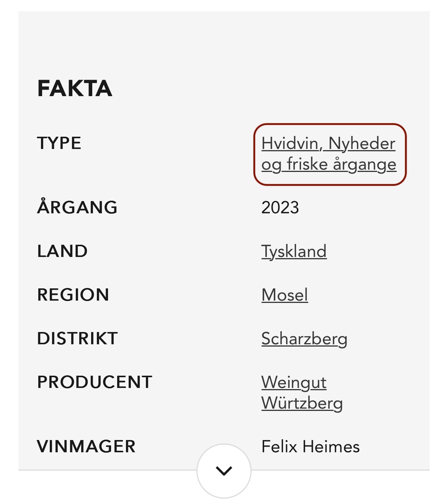Select the REGION row label
448x499 pixels.
[x=73, y=295]
